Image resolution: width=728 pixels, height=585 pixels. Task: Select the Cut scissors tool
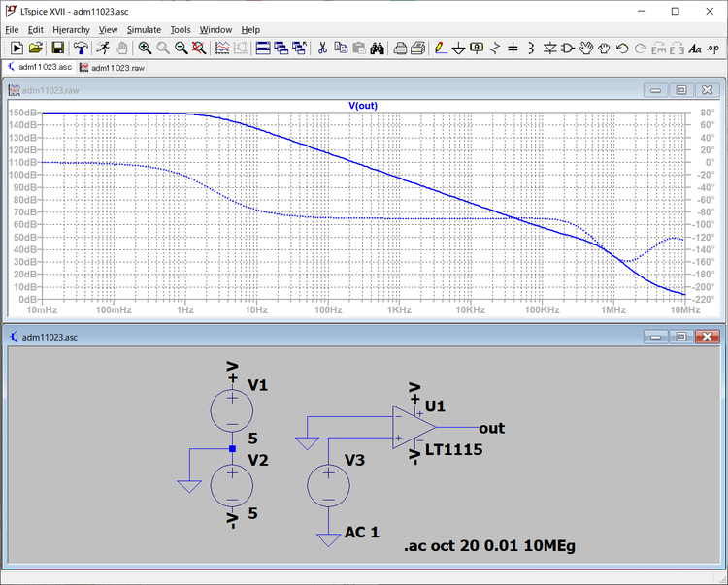323,48
